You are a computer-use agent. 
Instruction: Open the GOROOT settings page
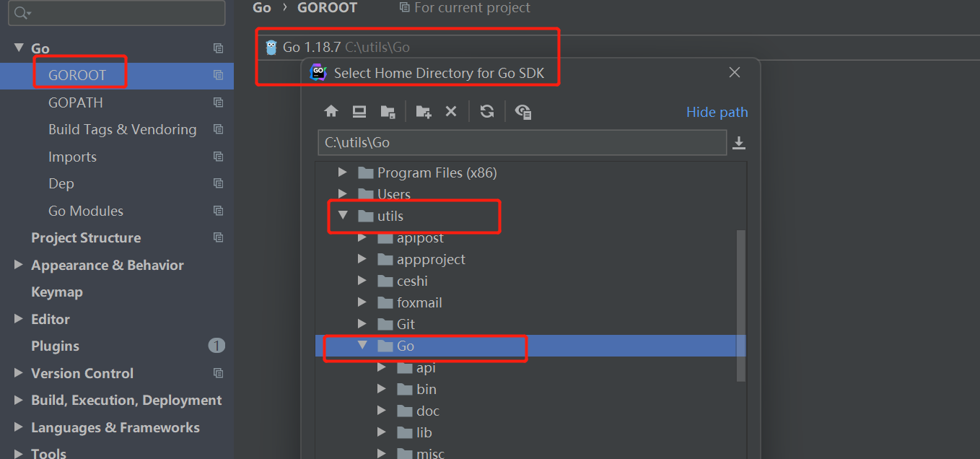click(77, 75)
